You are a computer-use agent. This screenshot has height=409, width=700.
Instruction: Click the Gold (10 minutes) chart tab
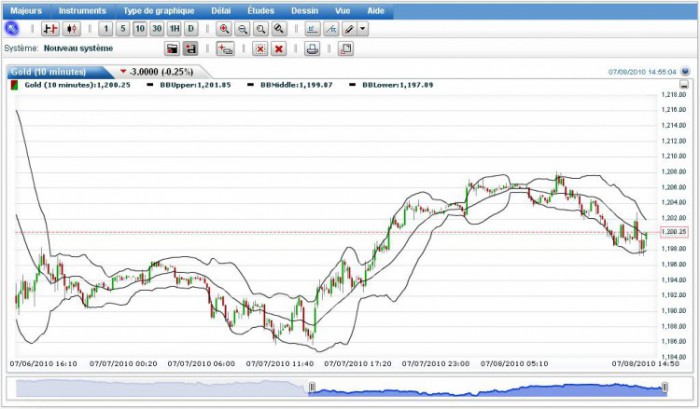[48, 72]
